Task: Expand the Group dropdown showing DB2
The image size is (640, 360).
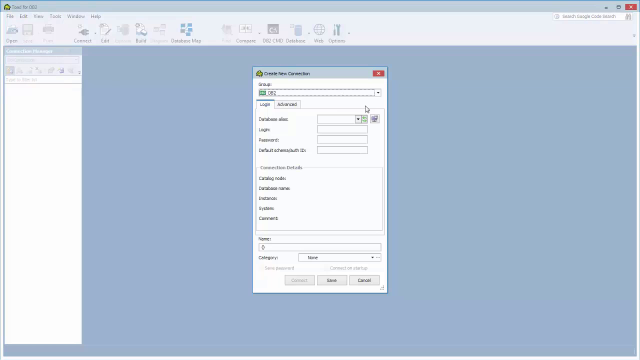Action: point(378,93)
